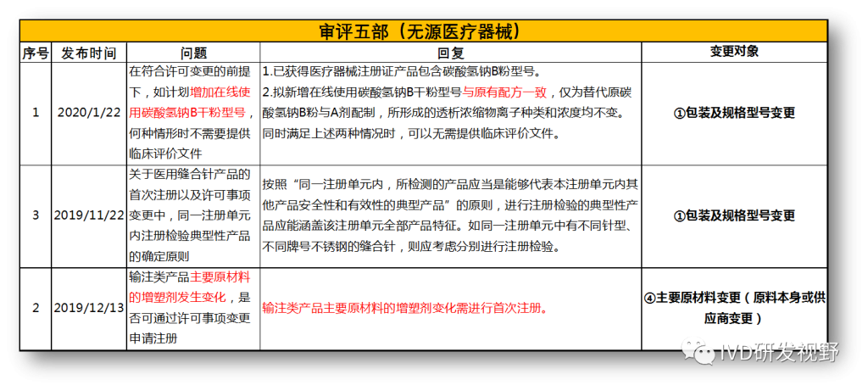Select the reply cell starting 按照"同一注册单元内
868x391 pixels.
[450, 215]
